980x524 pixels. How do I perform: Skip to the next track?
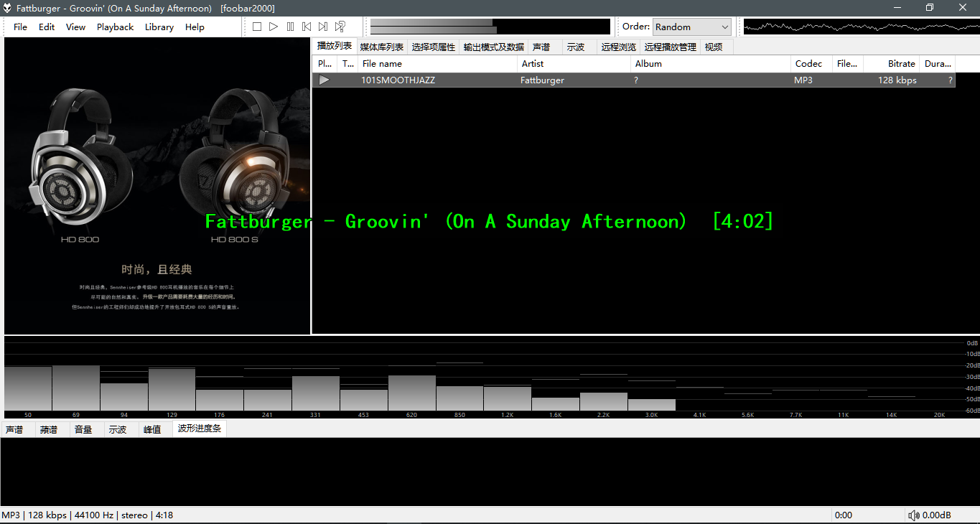point(323,27)
